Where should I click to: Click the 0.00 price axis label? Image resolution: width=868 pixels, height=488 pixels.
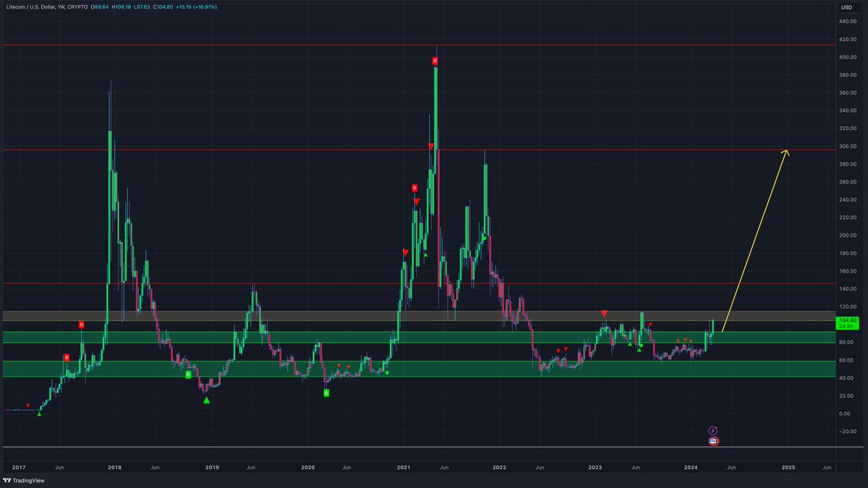(x=846, y=414)
